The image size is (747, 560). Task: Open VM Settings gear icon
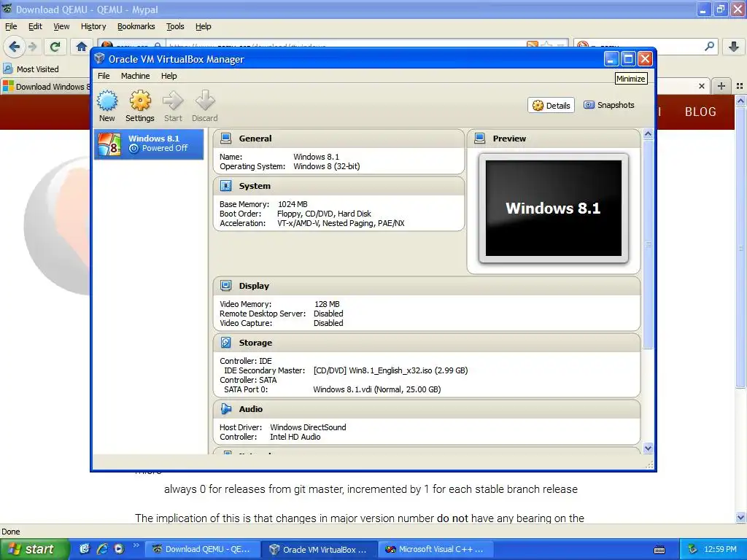(x=140, y=101)
